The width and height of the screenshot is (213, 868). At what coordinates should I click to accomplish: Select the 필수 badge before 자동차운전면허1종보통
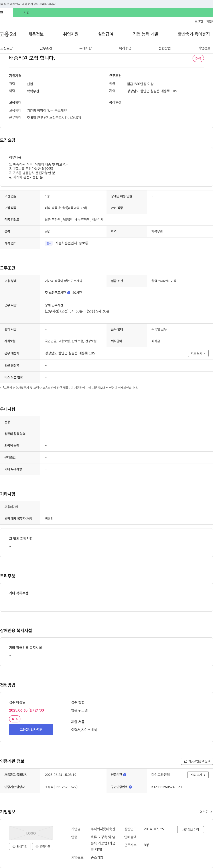(x=49, y=243)
